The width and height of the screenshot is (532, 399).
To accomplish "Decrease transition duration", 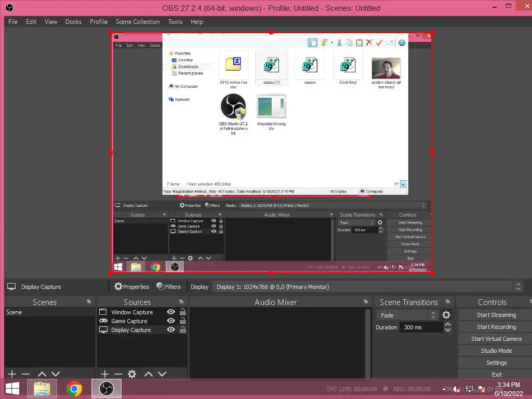I will point(448,330).
